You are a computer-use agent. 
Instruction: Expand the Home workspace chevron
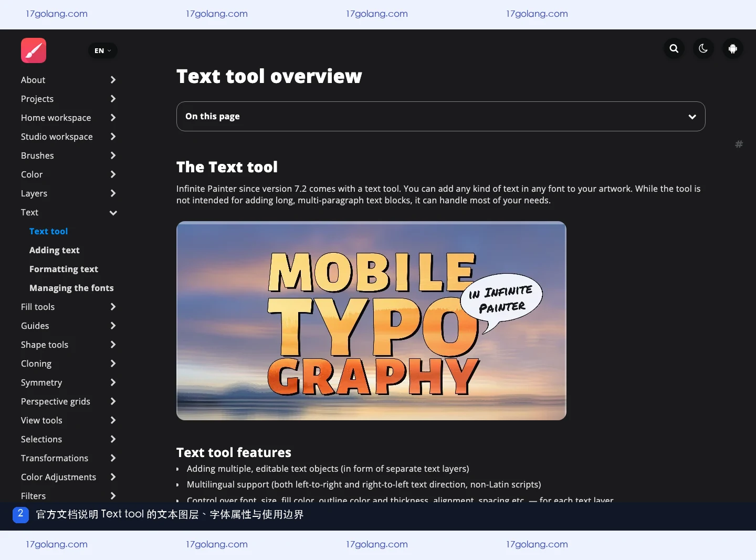pos(113,118)
